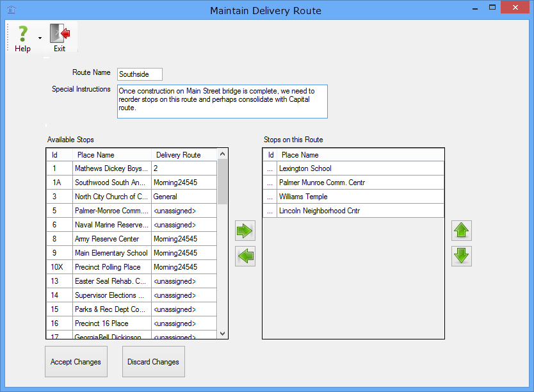Select Palmer-Monroe Comm.... available stop

(131, 211)
